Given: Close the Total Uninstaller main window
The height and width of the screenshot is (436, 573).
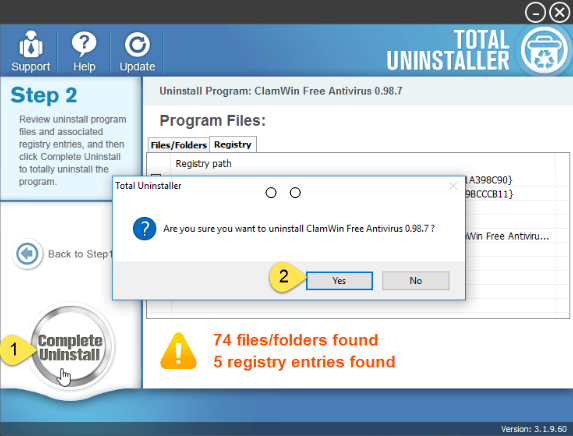Looking at the screenshot, I should point(559,13).
